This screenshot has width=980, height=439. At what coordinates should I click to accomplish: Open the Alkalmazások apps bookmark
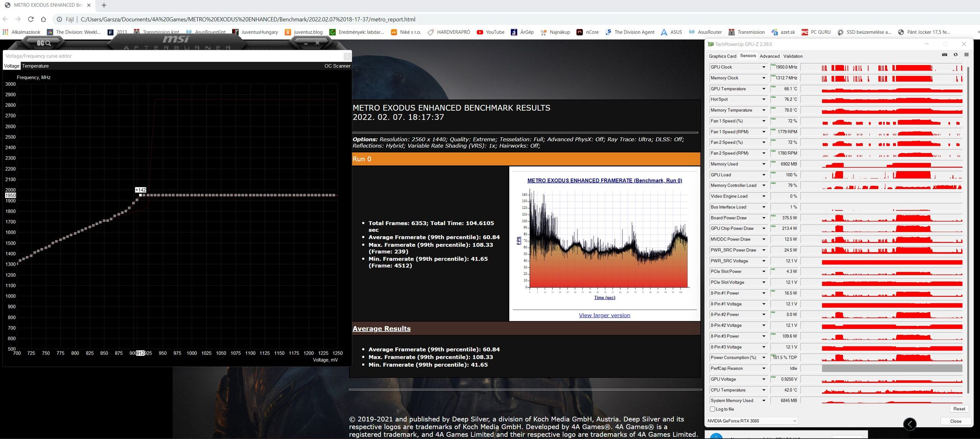[22, 32]
